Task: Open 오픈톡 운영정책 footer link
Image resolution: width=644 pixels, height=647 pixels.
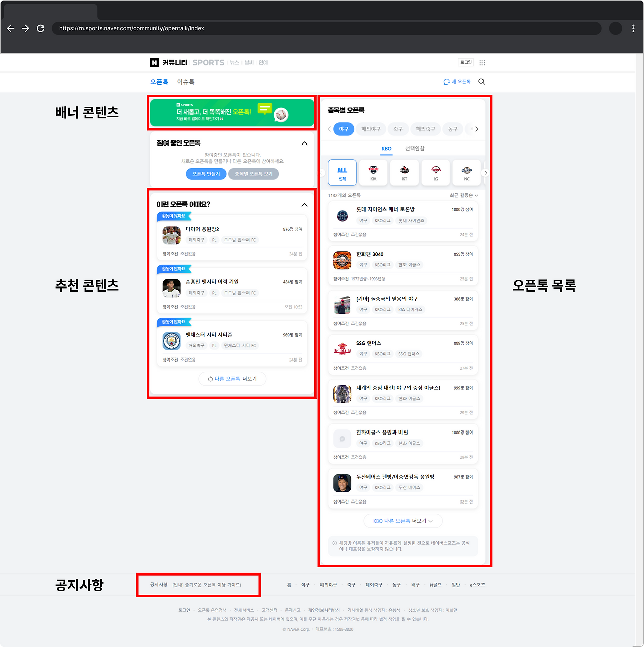Action: pyautogui.click(x=212, y=610)
